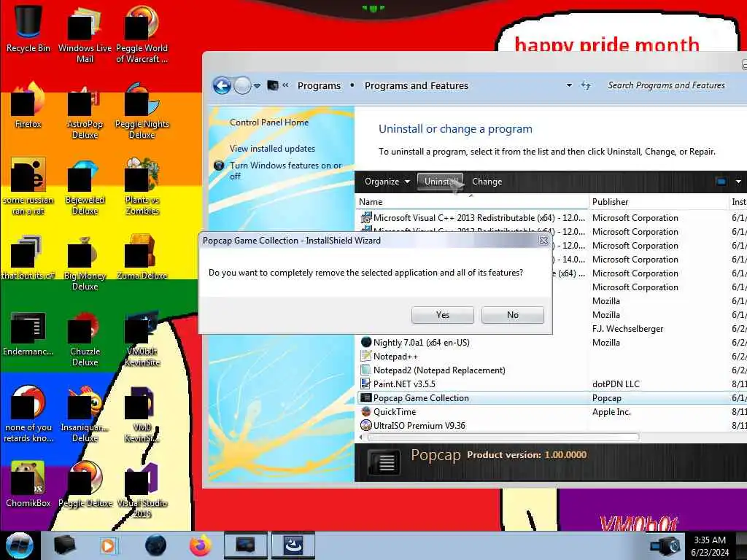Open recent pages dropdown arrow

[x=258, y=86]
